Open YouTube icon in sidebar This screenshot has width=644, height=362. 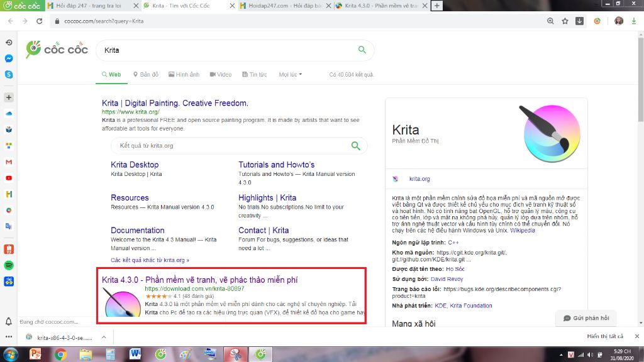coord(9,178)
